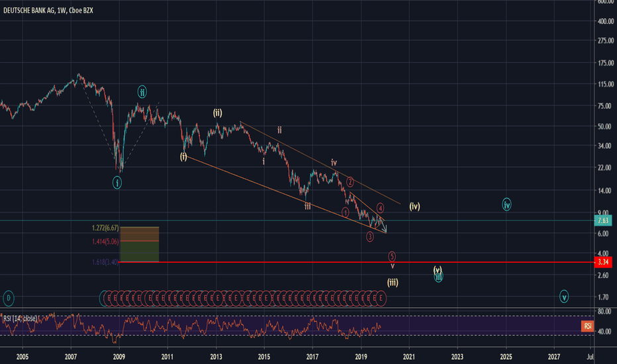Click the 1.414(5.06) Fibonacci level label
Image resolution: width=617 pixels, height=364 pixels.
(x=105, y=242)
